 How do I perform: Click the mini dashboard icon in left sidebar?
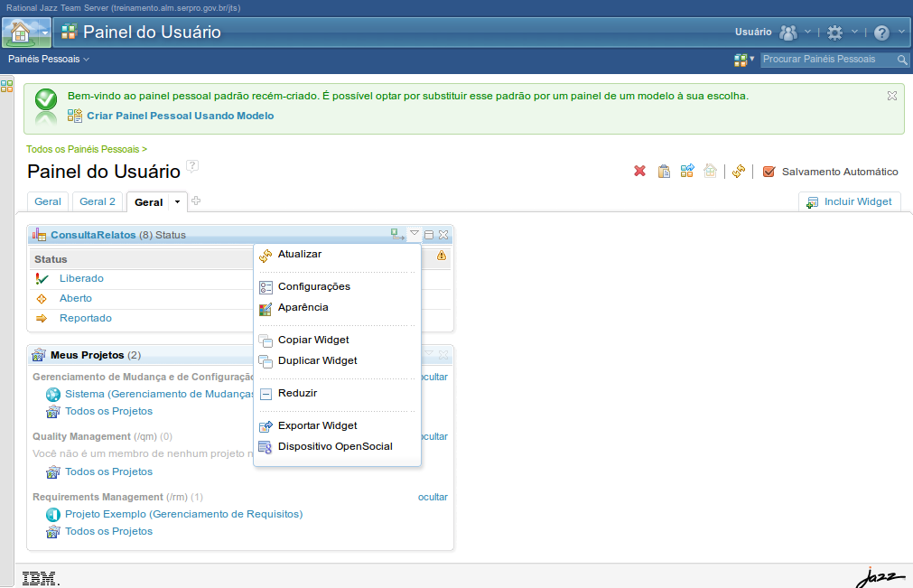[7, 86]
